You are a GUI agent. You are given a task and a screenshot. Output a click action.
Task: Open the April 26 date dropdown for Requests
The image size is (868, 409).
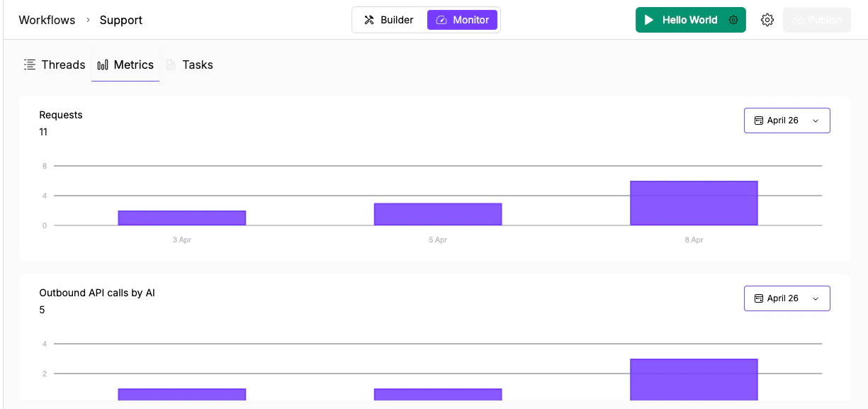787,120
